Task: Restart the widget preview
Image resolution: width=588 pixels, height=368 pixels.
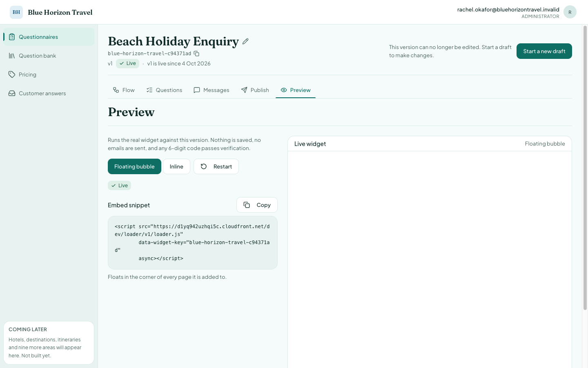Action: click(216, 166)
